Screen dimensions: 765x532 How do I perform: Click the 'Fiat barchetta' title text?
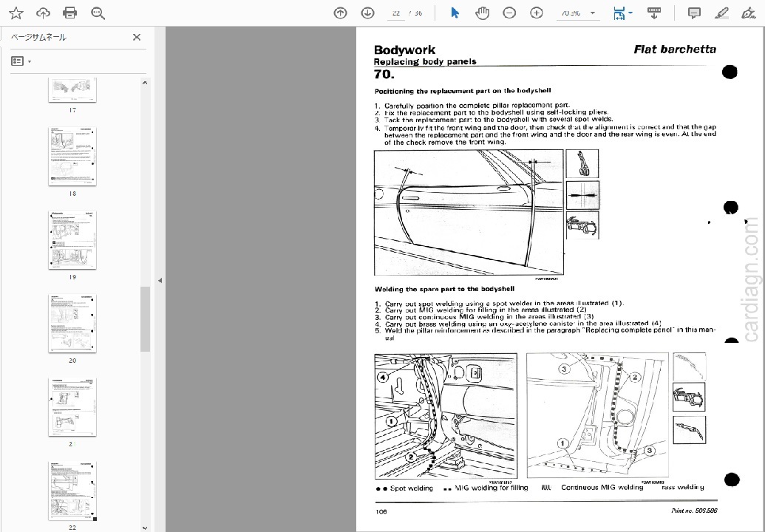[675, 50]
